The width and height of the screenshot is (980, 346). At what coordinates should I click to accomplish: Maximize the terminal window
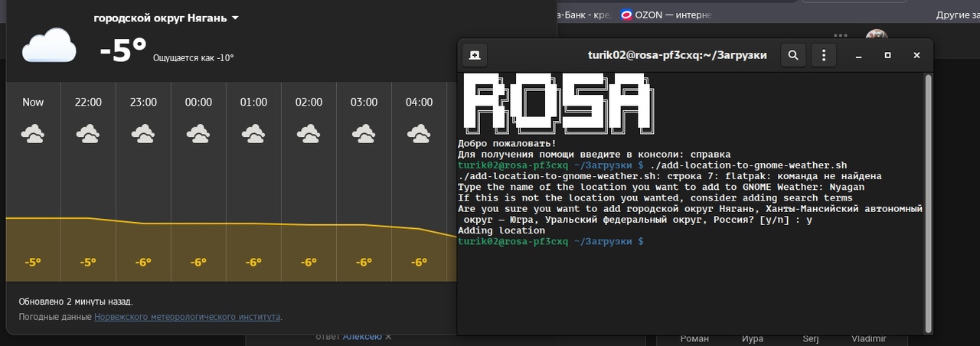click(887, 55)
